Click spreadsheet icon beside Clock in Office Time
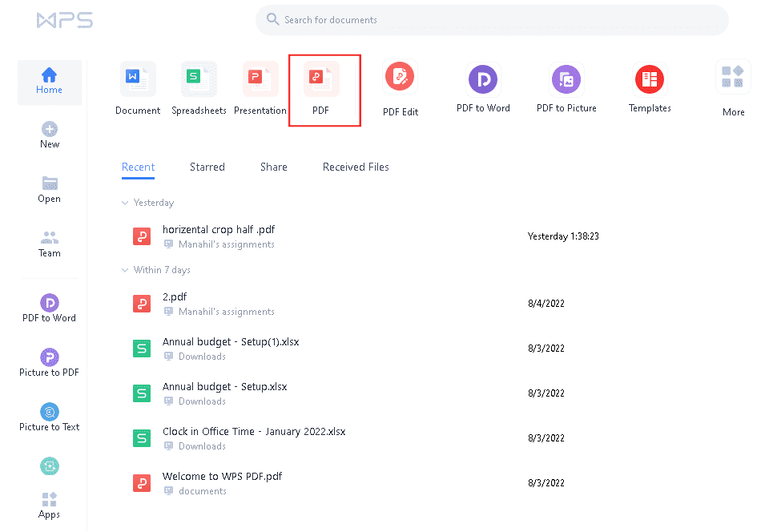The image size is (769, 532). [x=142, y=438]
